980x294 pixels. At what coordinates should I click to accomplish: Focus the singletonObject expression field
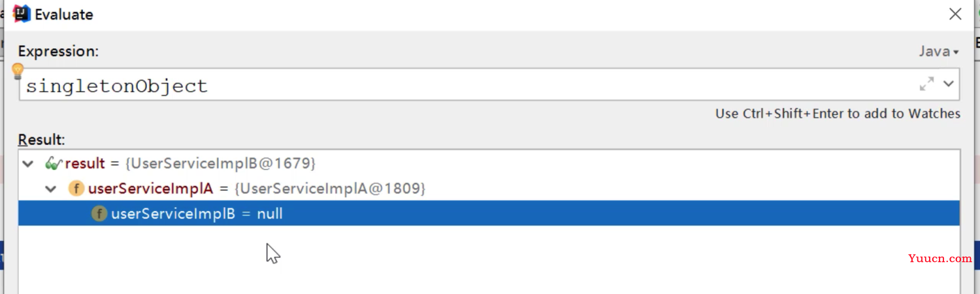pyautogui.click(x=470, y=85)
